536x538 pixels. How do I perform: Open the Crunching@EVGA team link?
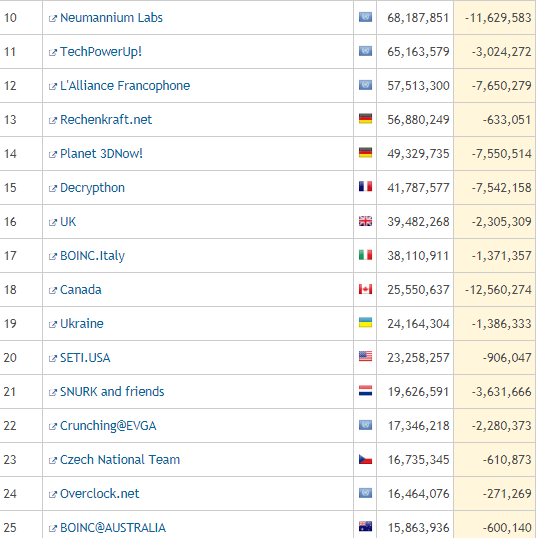[x=108, y=426]
